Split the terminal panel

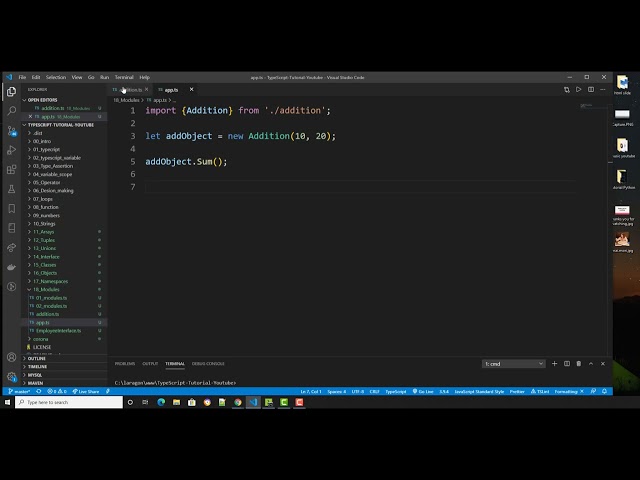(567, 364)
